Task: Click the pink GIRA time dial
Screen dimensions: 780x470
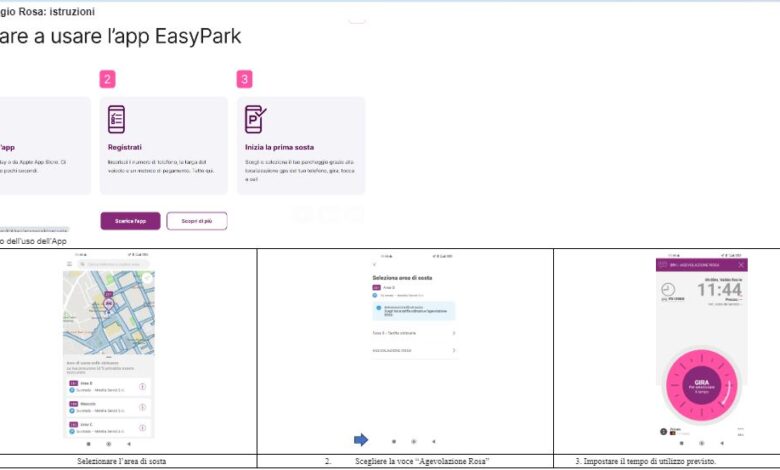Action: (700, 382)
